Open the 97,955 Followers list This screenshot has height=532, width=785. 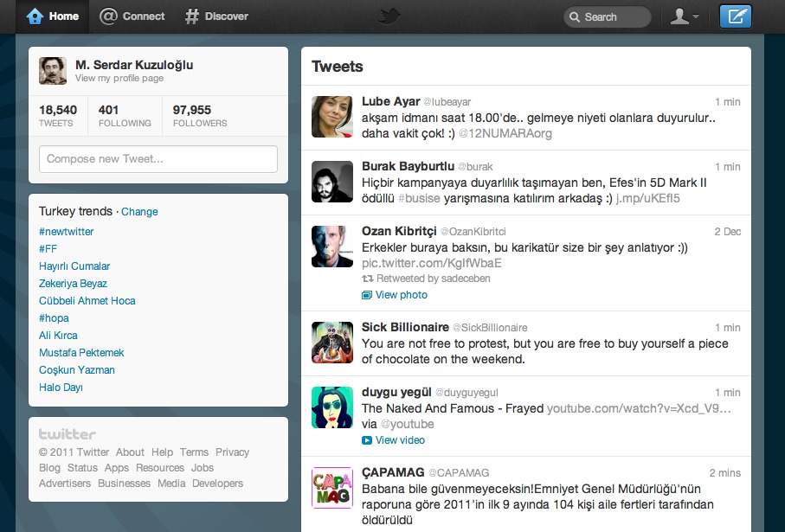coord(200,116)
